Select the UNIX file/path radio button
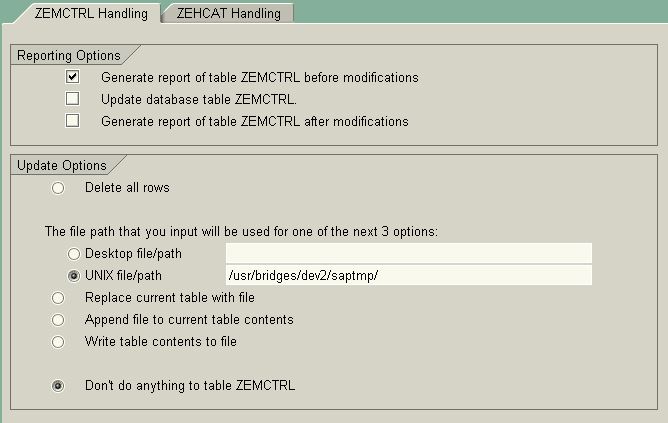Image resolution: width=668 pixels, height=423 pixels. [74, 276]
